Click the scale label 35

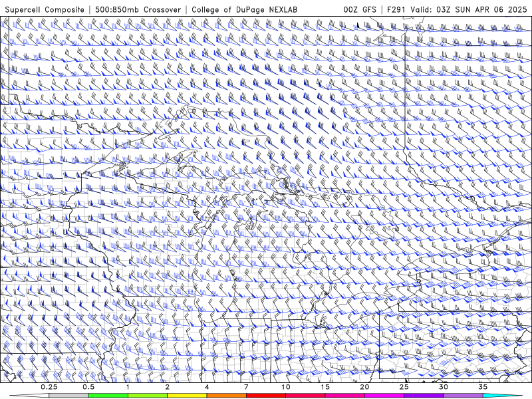[x=483, y=387]
